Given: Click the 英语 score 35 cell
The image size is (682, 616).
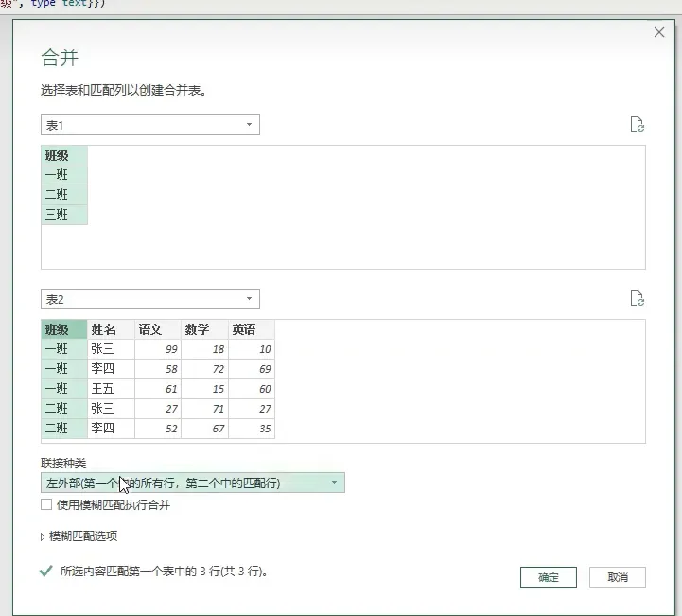Looking at the screenshot, I should pyautogui.click(x=252, y=429).
